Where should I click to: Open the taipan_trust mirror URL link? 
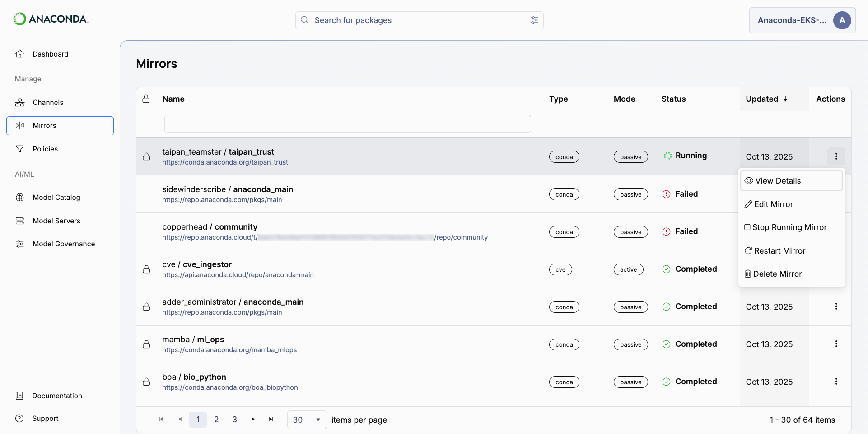(225, 162)
